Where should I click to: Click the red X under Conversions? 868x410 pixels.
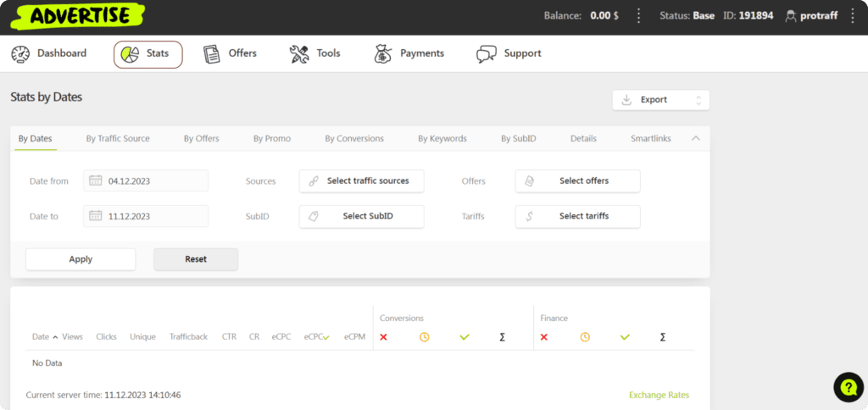pos(383,337)
